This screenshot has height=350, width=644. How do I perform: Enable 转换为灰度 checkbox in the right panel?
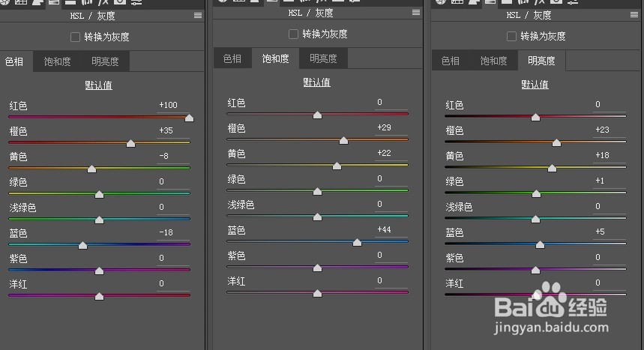point(511,37)
